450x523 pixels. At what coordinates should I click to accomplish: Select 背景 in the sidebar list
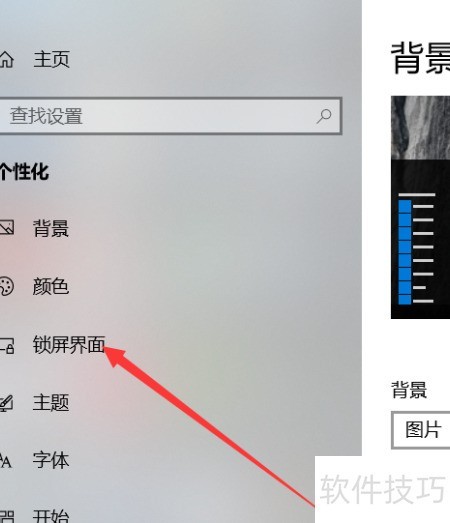pos(51,228)
